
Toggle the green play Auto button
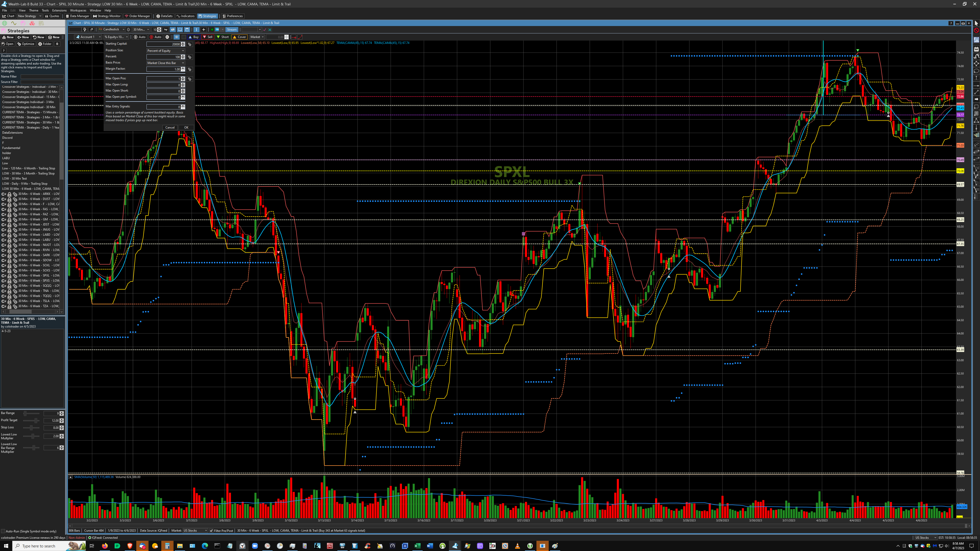coord(140,37)
